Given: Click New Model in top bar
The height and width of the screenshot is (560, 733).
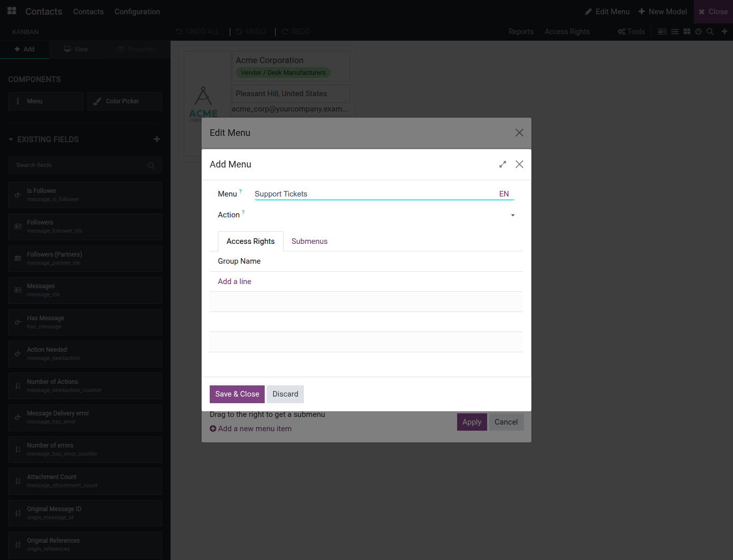Looking at the screenshot, I should 663,12.
